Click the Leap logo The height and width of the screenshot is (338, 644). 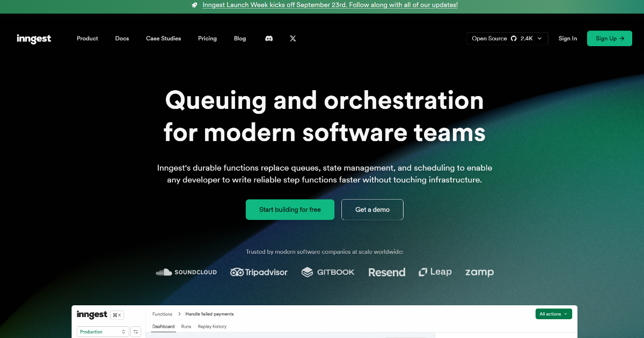tap(435, 272)
